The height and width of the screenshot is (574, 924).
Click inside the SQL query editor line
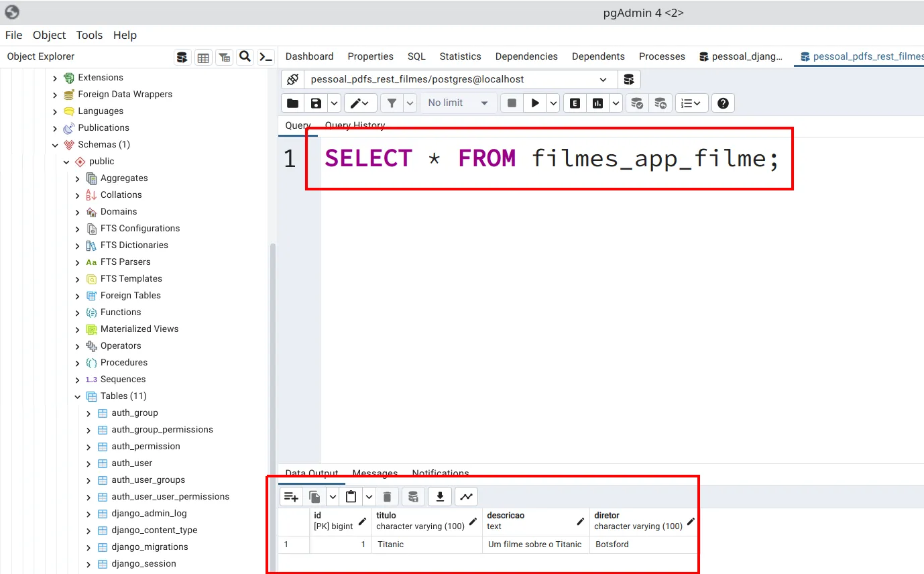(x=553, y=159)
